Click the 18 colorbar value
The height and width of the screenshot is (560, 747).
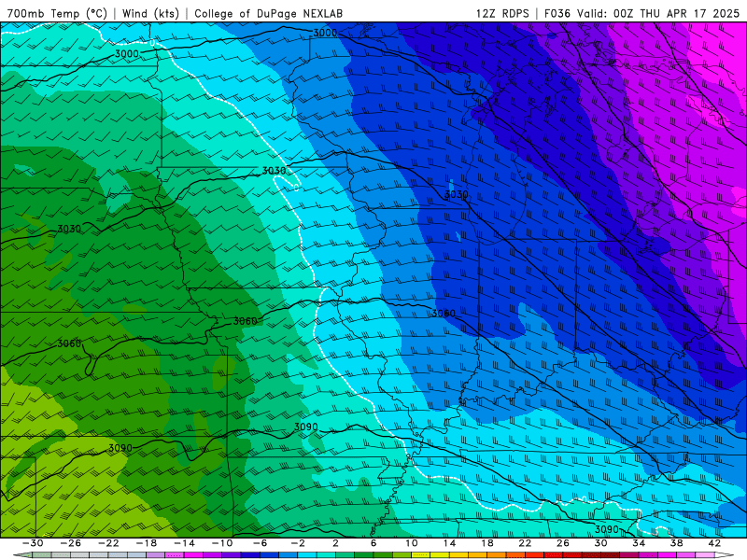coord(486,543)
